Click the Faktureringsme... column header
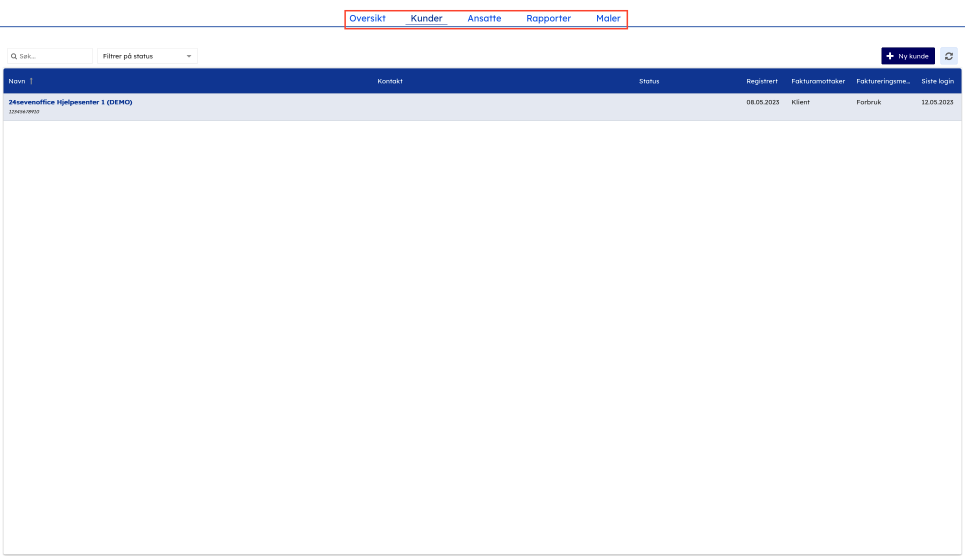Image resolution: width=965 pixels, height=560 pixels. point(882,81)
